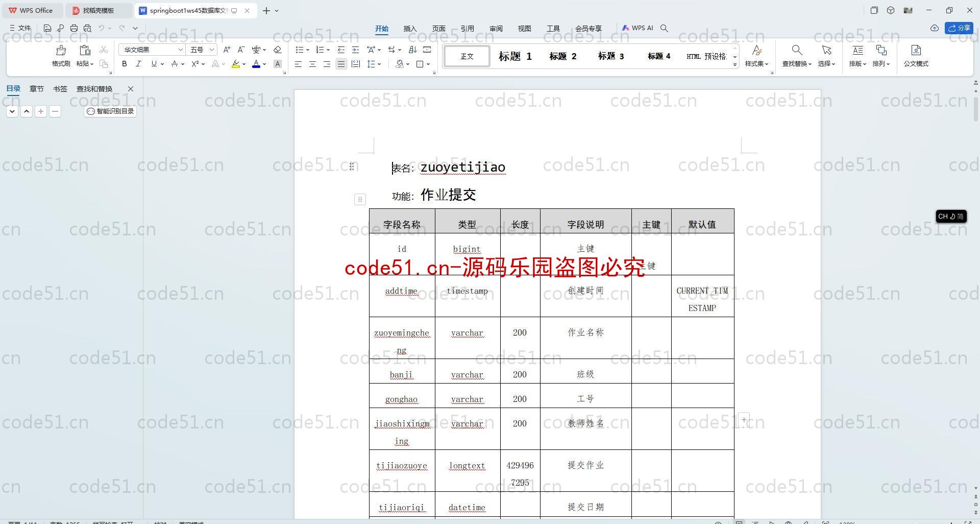Open the View (视图) ribbon tab
Image resolution: width=980 pixels, height=524 pixels.
(x=524, y=29)
